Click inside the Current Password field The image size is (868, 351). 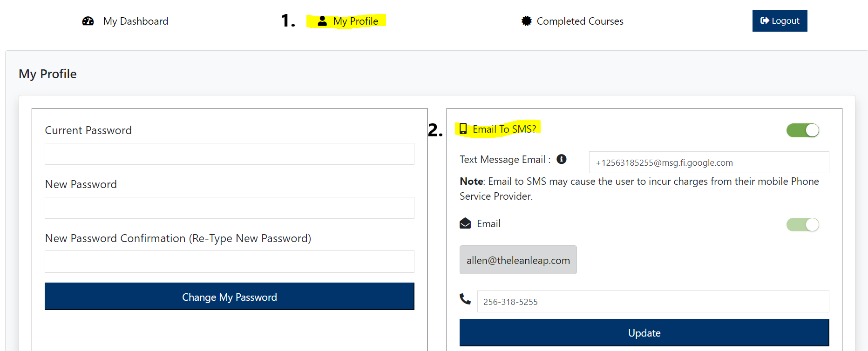(229, 154)
